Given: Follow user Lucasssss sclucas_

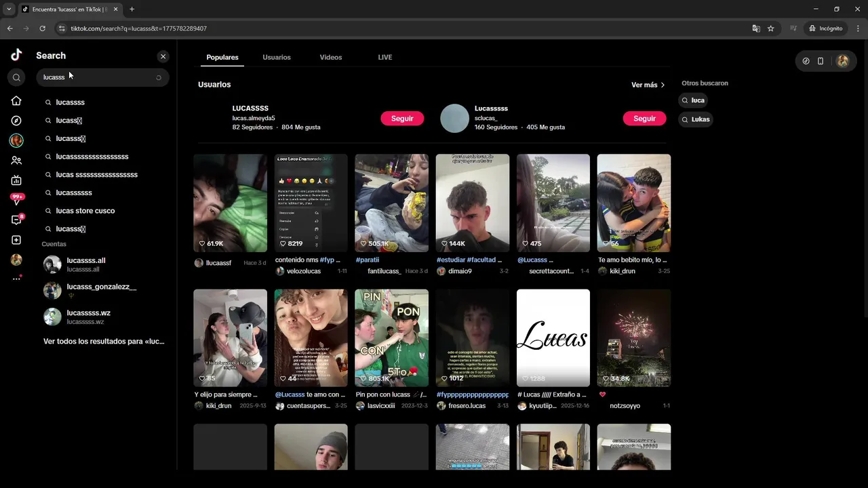Looking at the screenshot, I should click(x=645, y=119).
